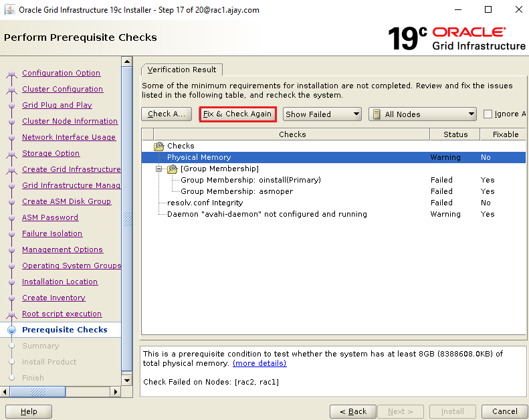Go to Grid Infrastructure Management step
This screenshot has height=420, width=529.
[x=71, y=185]
